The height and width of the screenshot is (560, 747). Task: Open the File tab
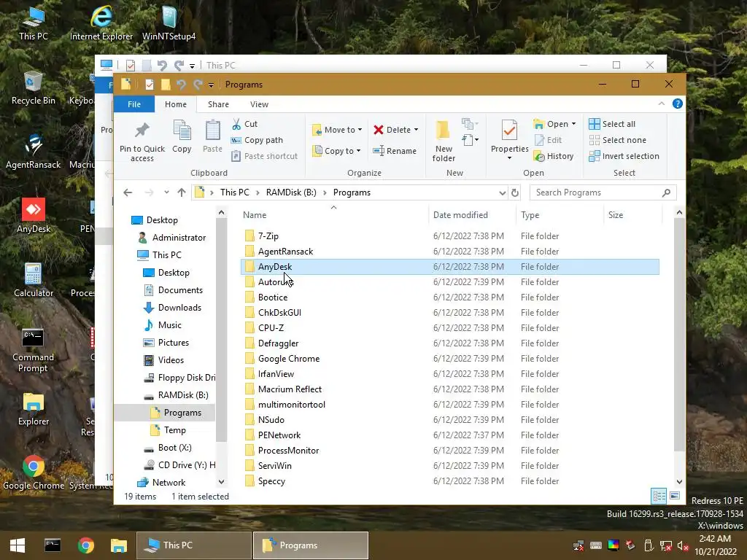[134, 104]
